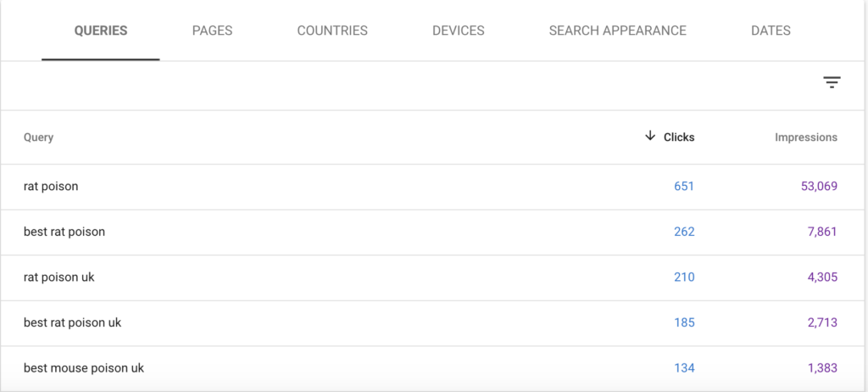The width and height of the screenshot is (868, 392).
Task: Open the 'rat poison uk' query row
Action: click(434, 277)
